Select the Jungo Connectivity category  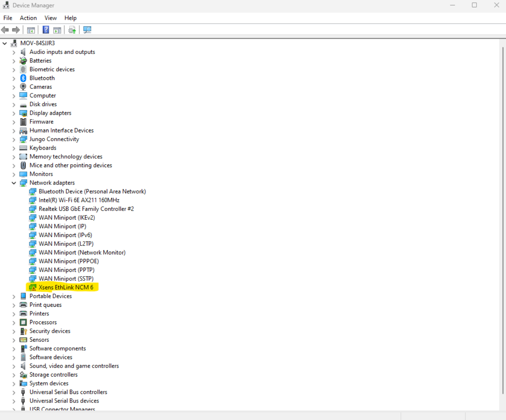coord(54,139)
